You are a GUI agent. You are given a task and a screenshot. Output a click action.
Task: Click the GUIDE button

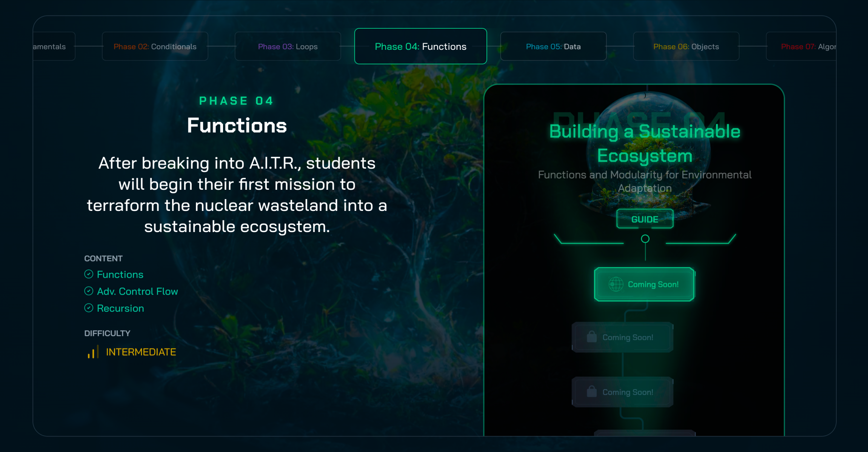click(x=645, y=219)
